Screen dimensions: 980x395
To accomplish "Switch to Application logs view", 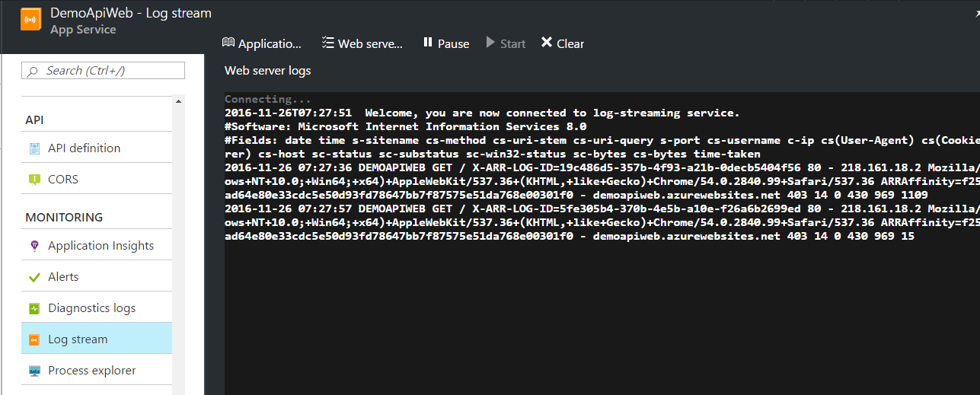I will click(x=262, y=43).
